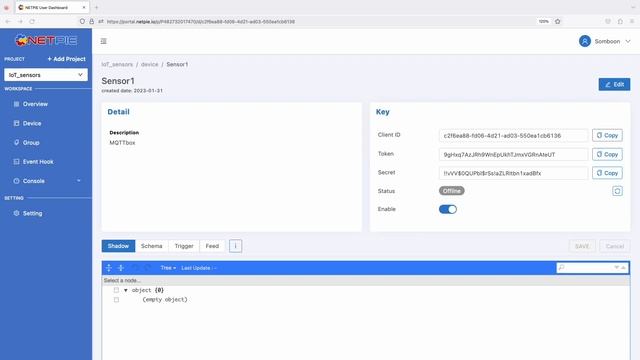Switch to the Schema tab
The image size is (640, 360).
151,246
